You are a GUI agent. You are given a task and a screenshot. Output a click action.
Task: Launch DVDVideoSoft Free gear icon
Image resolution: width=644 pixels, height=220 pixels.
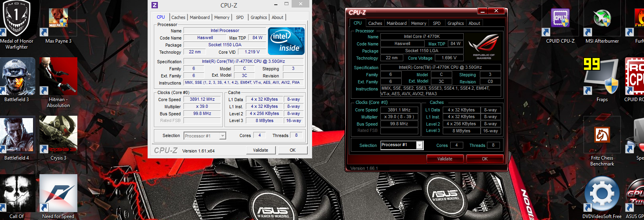pos(602,194)
